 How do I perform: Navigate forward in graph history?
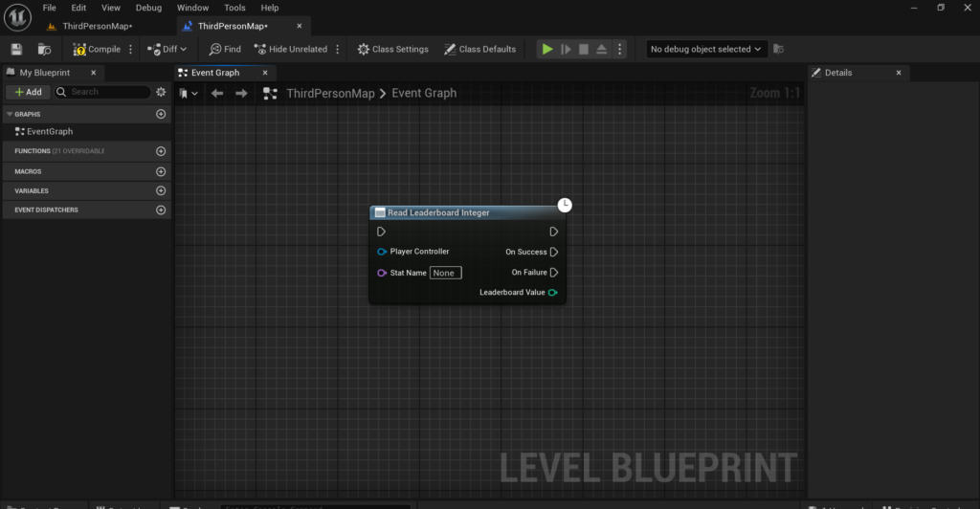coord(241,93)
